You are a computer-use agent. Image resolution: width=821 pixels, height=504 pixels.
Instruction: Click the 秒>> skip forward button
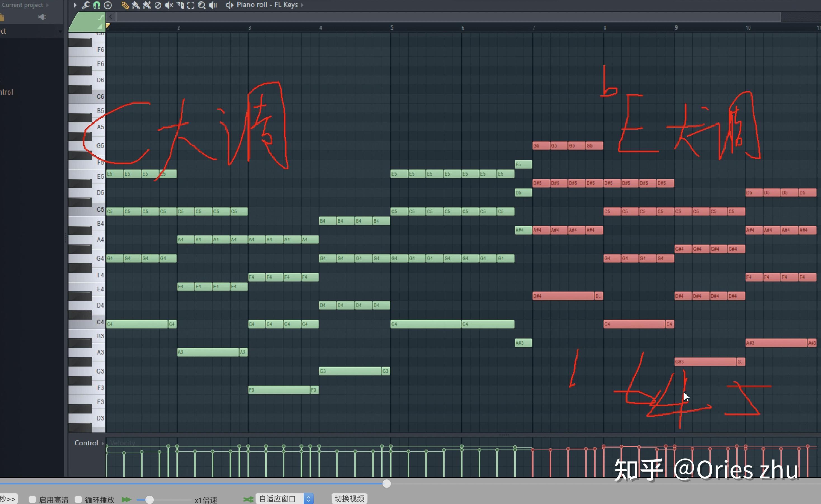point(8,499)
